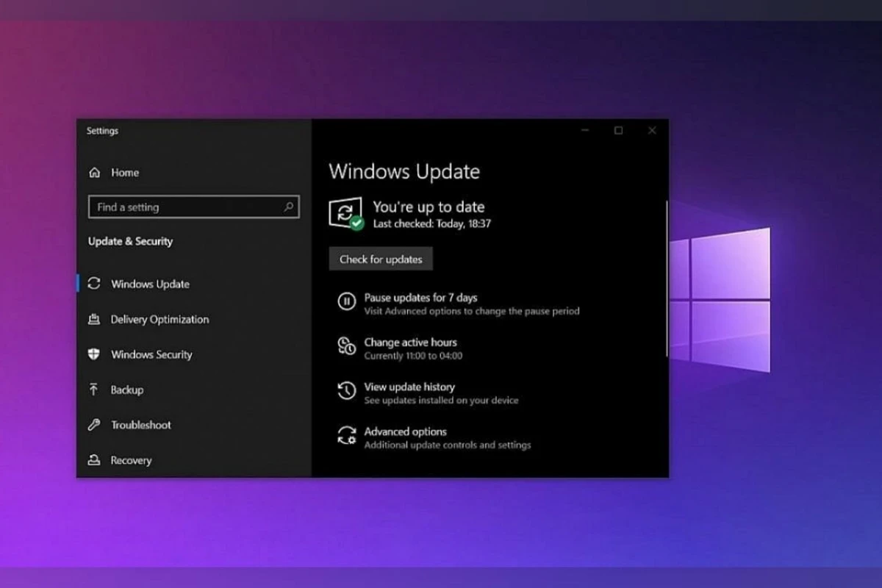This screenshot has width=882, height=588.
Task: Focus the Find a setting search box
Action: click(193, 207)
